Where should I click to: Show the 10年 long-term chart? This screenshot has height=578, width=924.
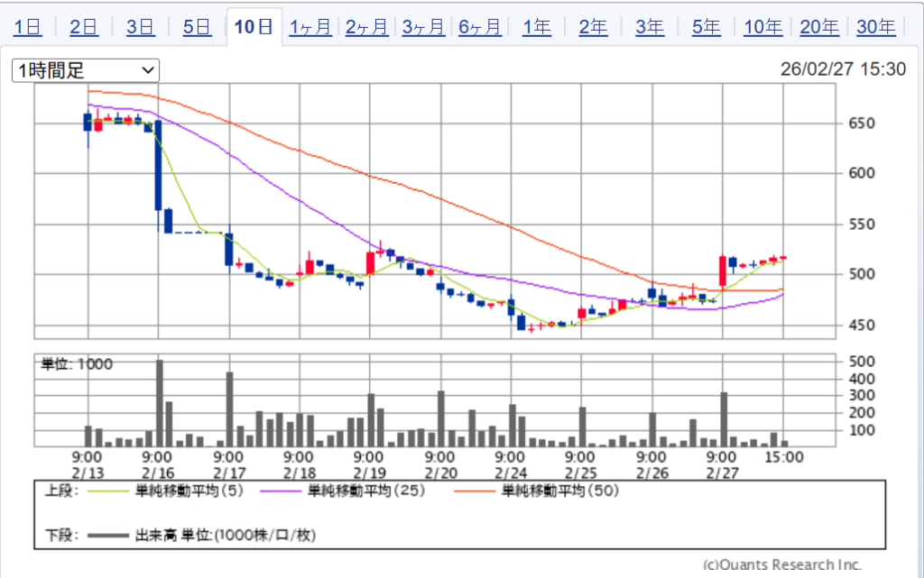tap(762, 27)
